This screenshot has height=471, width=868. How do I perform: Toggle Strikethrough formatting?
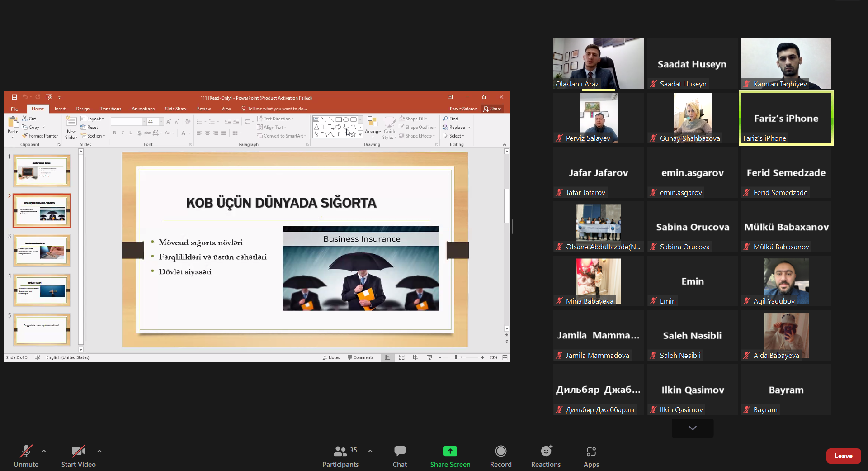tap(147, 133)
